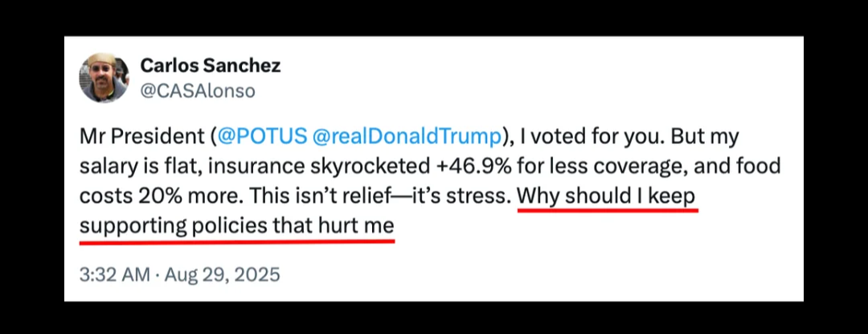Click the empty white area right of the date

point(522,274)
